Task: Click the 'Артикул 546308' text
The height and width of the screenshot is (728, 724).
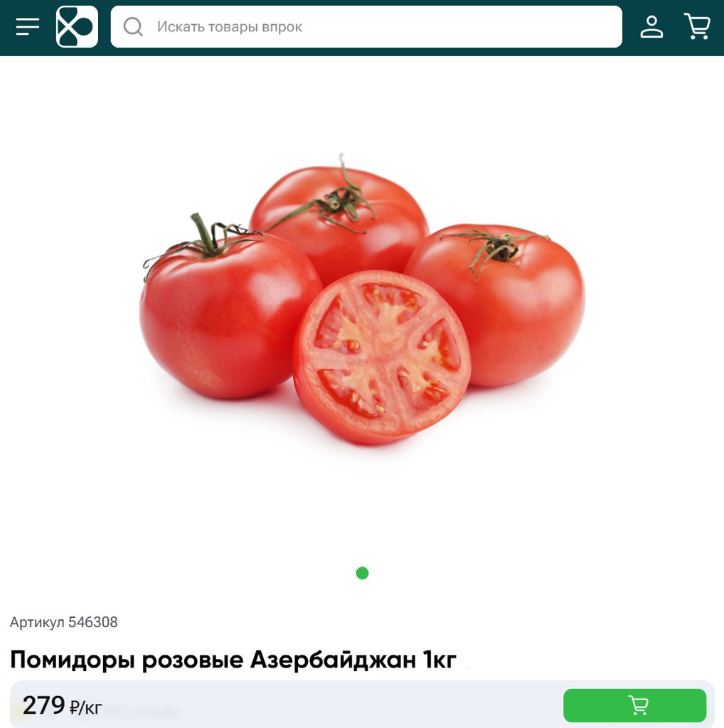Action: (63, 621)
